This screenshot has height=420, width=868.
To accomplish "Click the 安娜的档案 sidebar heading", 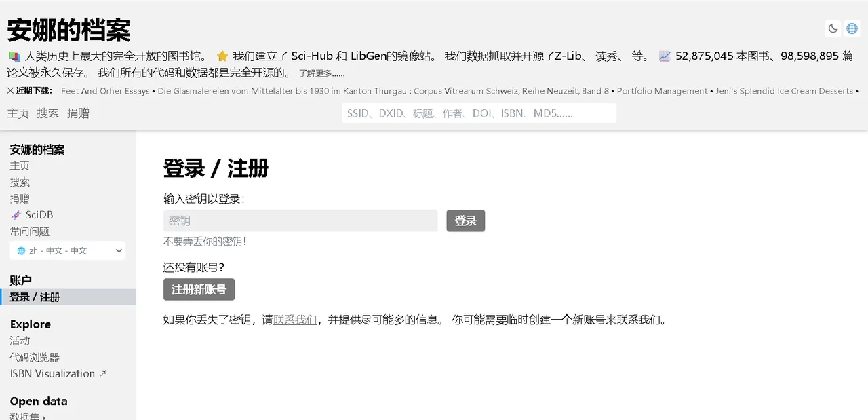I will 37,149.
